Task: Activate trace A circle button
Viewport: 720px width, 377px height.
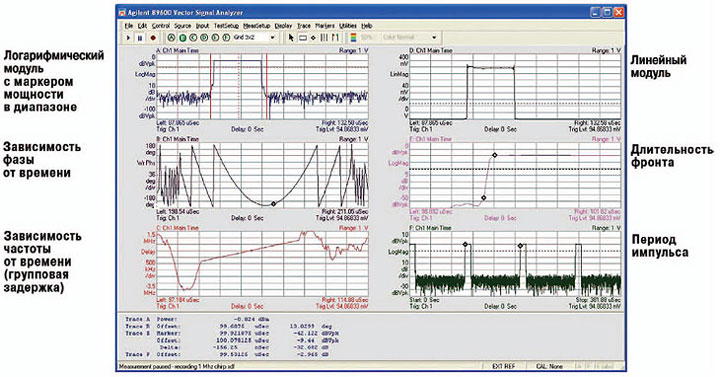Action: 171,38
